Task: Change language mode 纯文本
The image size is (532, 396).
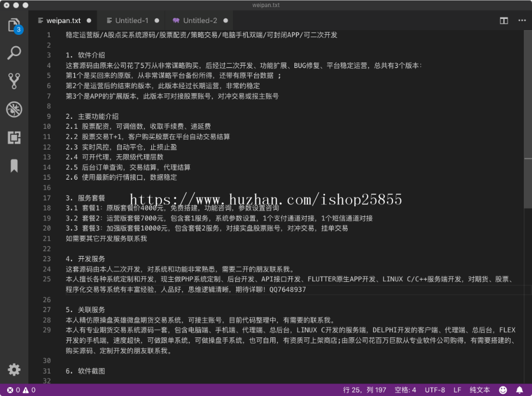Action: click(x=480, y=390)
